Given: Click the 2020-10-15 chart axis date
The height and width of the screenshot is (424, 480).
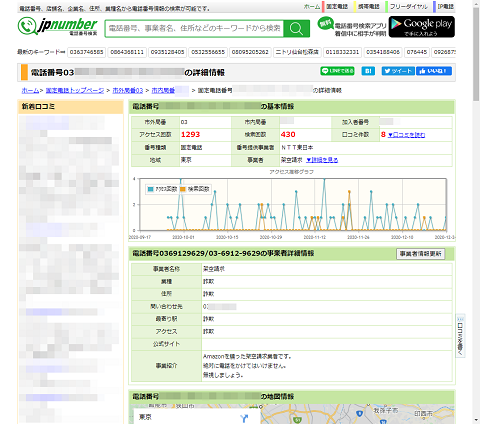Looking at the screenshot, I should coord(227,237).
